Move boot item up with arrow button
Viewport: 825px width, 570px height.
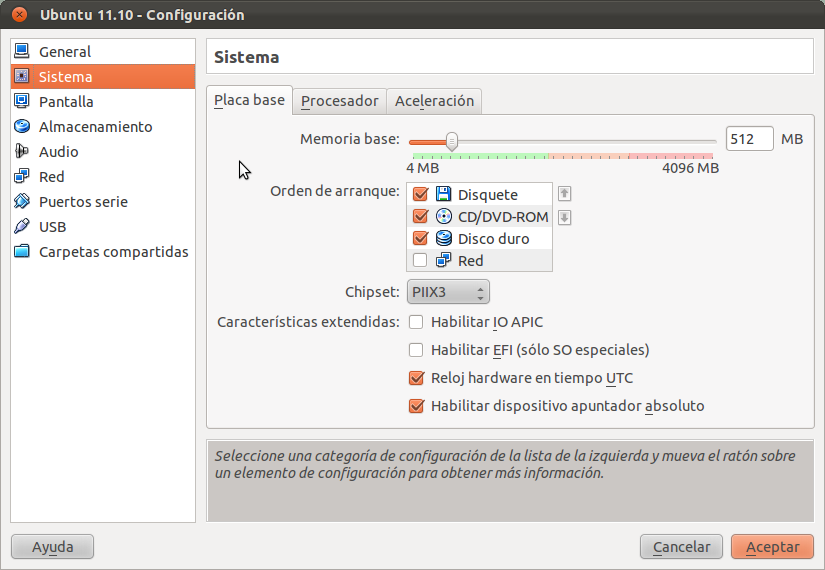(x=565, y=194)
